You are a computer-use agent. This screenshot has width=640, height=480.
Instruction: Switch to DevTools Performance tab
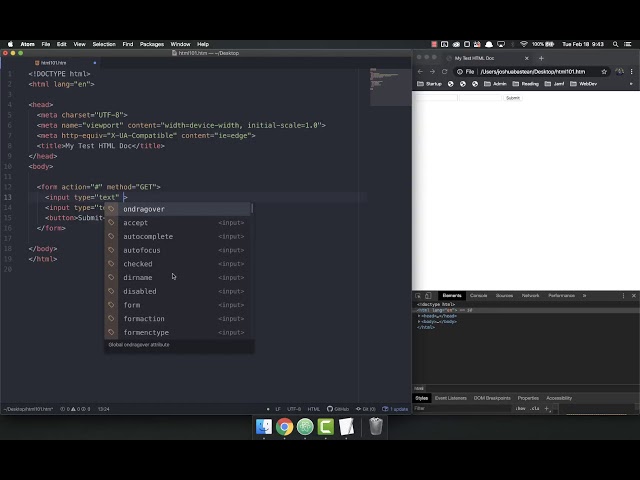pyautogui.click(x=561, y=296)
